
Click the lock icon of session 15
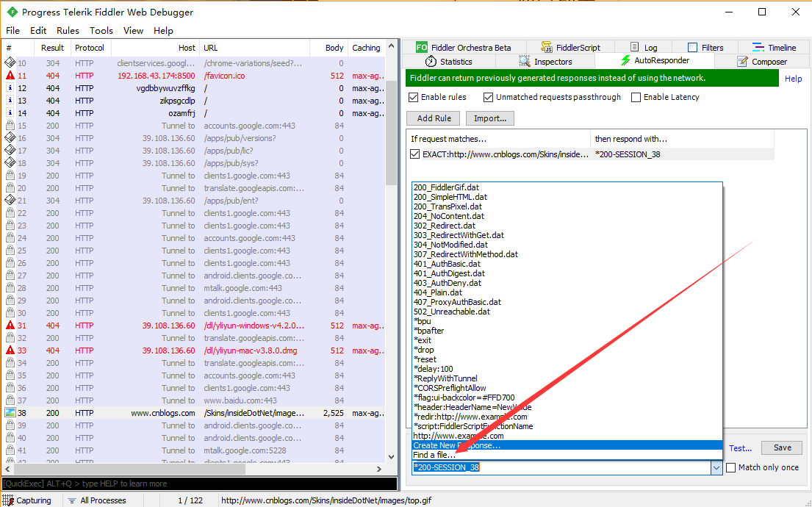pos(10,126)
